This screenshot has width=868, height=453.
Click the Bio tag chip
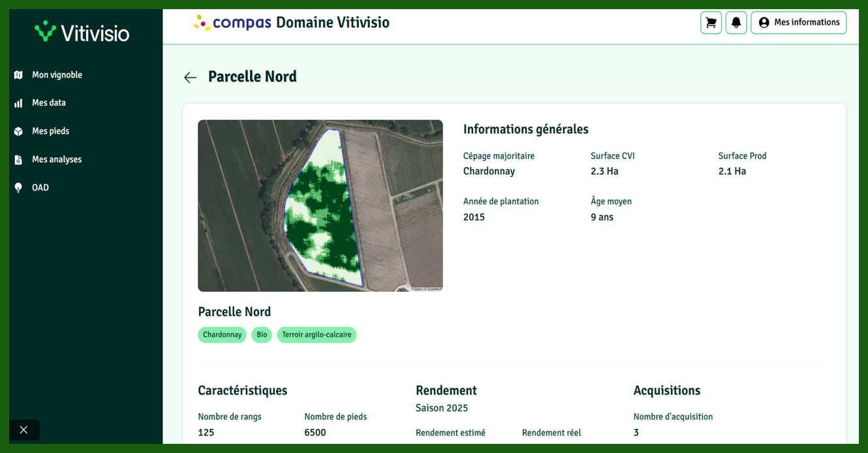click(x=262, y=335)
